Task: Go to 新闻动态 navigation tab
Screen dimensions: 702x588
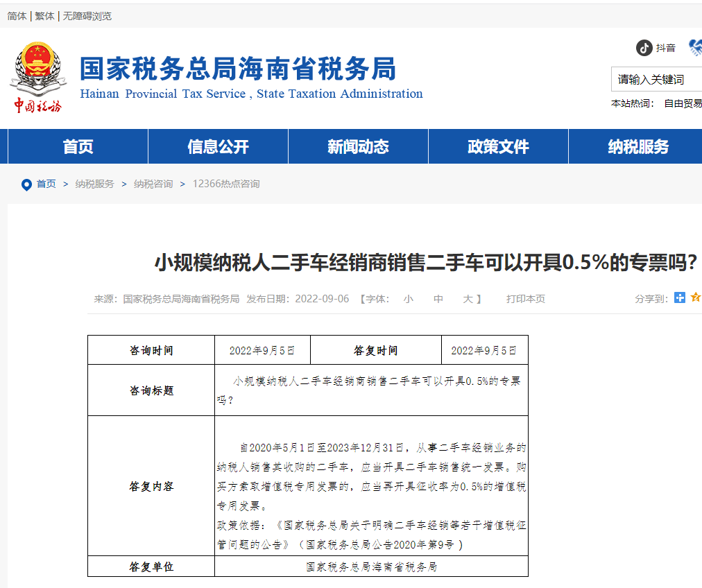Action: point(358,146)
